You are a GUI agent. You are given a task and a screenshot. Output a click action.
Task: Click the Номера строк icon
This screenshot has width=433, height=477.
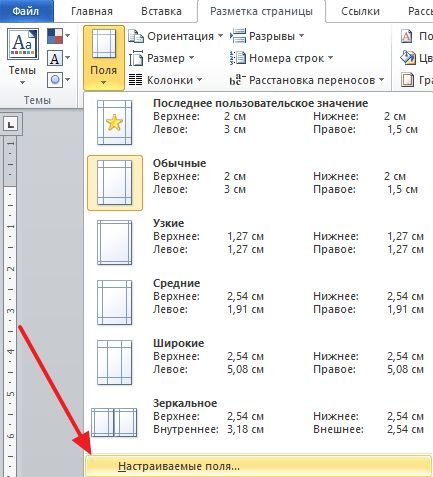[238, 58]
